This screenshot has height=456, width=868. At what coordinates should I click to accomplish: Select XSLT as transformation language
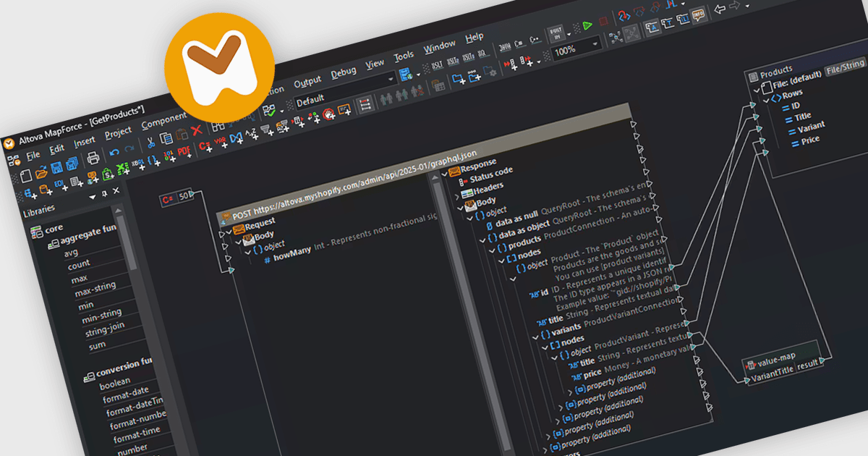pos(437,65)
